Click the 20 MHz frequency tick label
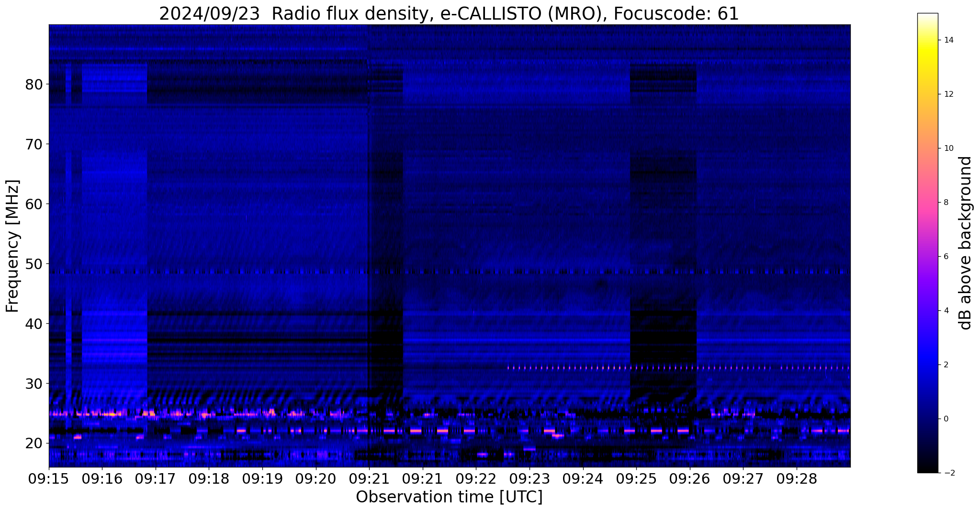 tap(34, 443)
